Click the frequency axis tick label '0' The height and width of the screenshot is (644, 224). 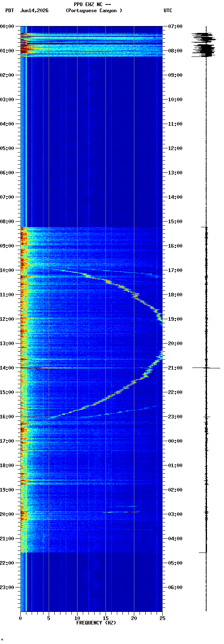tap(20, 618)
